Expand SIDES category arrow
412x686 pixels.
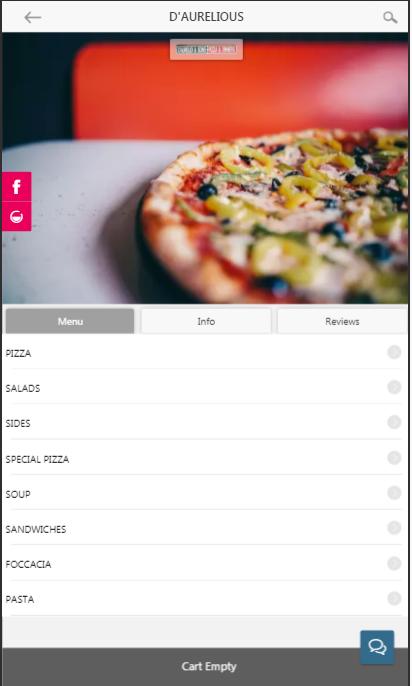pos(394,422)
